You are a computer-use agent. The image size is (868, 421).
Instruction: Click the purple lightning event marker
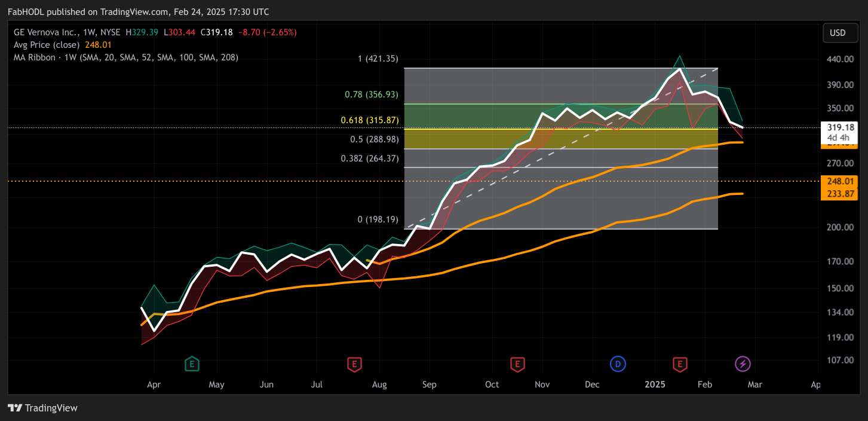pyautogui.click(x=743, y=363)
